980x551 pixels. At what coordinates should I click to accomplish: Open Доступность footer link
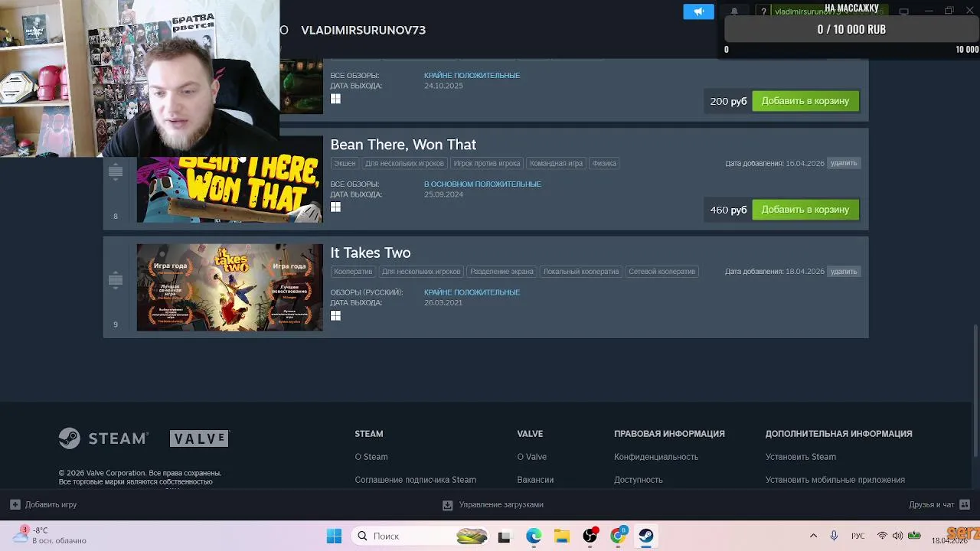639,480
